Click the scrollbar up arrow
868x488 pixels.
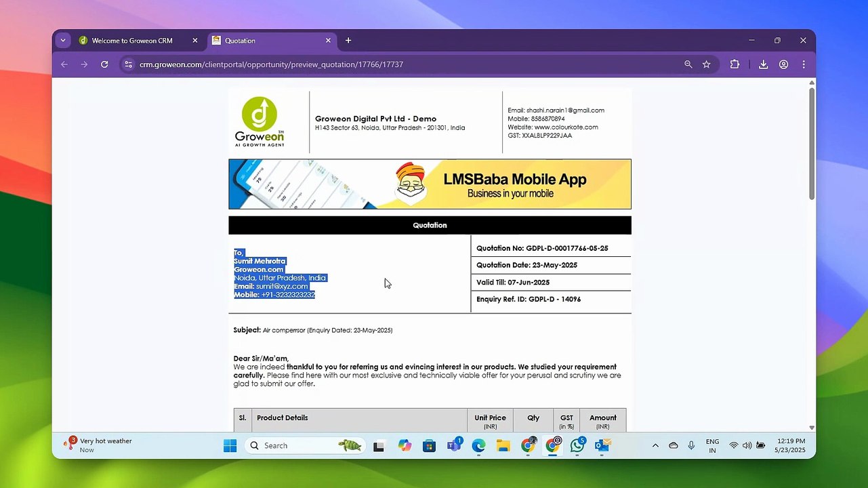coord(812,83)
